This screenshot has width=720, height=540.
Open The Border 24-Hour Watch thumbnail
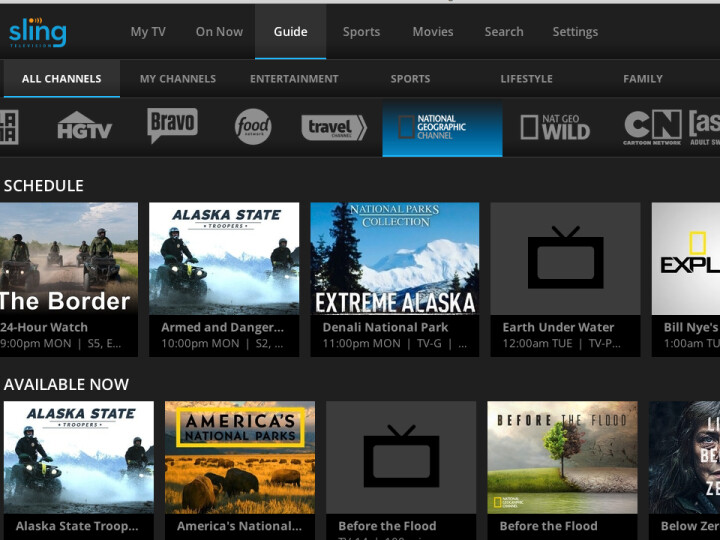point(69,259)
